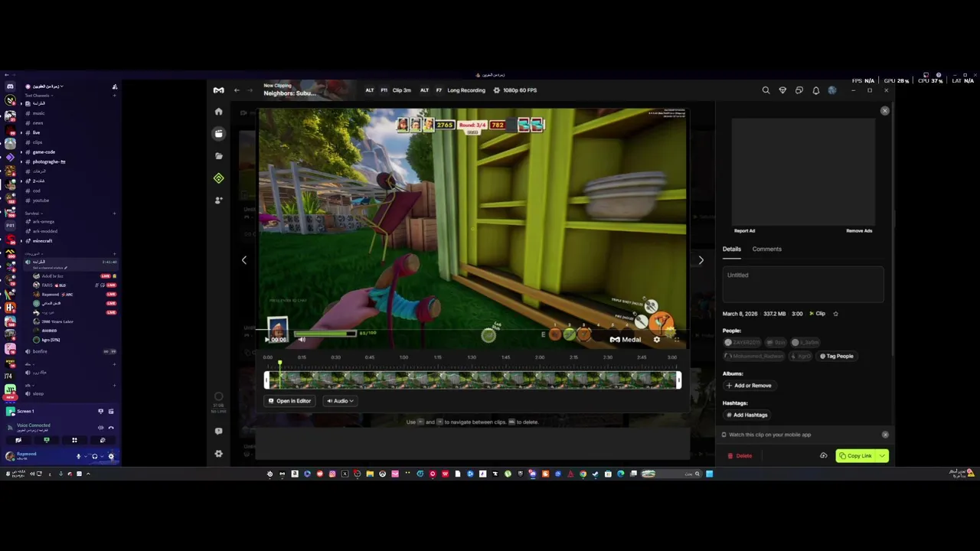Click the clip timeline filmstrip
The image size is (980, 551).
472,380
